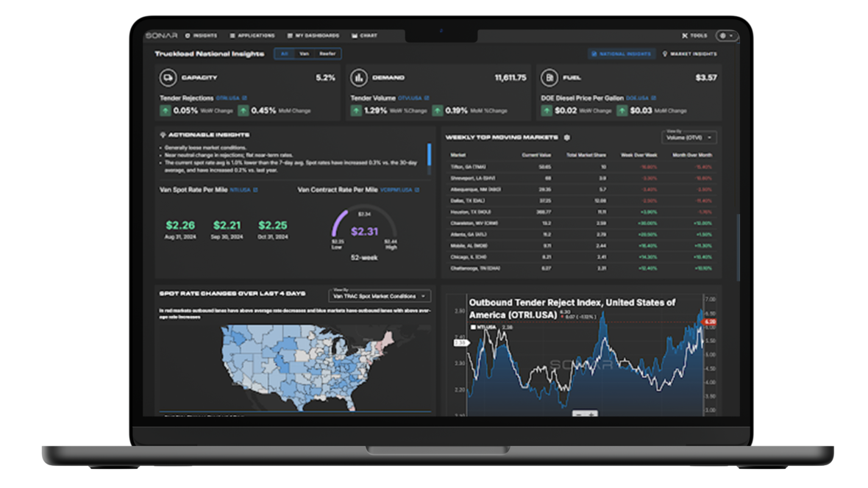
Task: Open the Van Spot Rate external link icon
Action: (255, 190)
